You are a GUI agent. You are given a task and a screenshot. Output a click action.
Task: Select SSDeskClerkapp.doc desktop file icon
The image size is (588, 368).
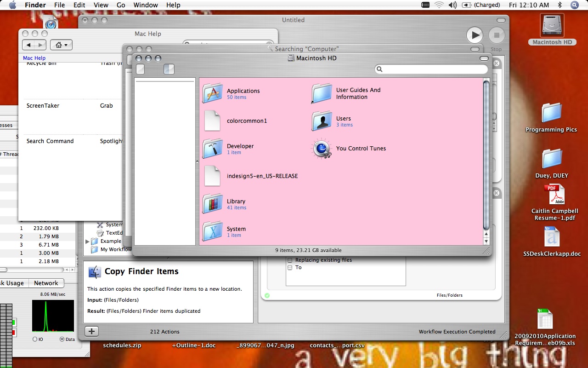[x=552, y=237]
